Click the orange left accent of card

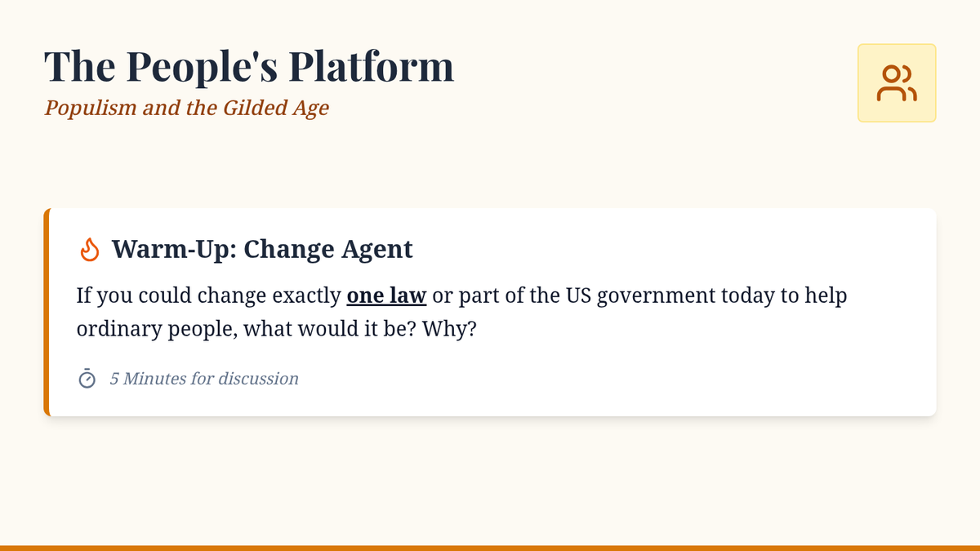[x=47, y=312]
